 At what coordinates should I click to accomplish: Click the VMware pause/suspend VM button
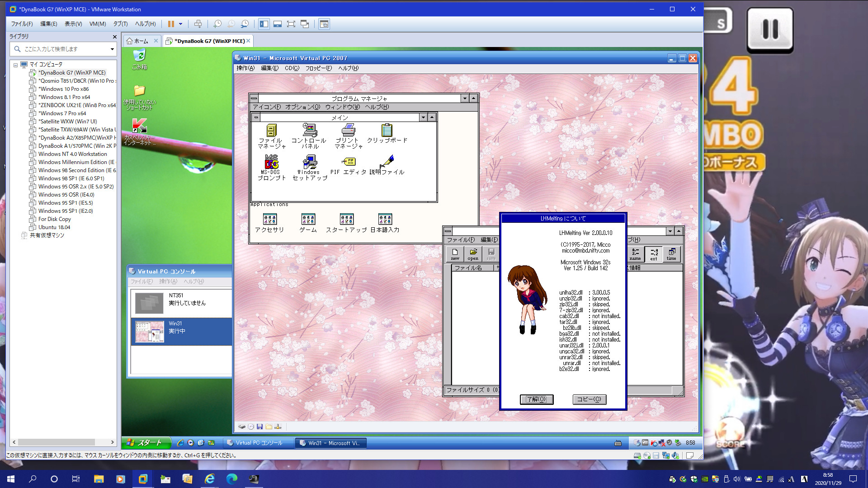pos(171,24)
